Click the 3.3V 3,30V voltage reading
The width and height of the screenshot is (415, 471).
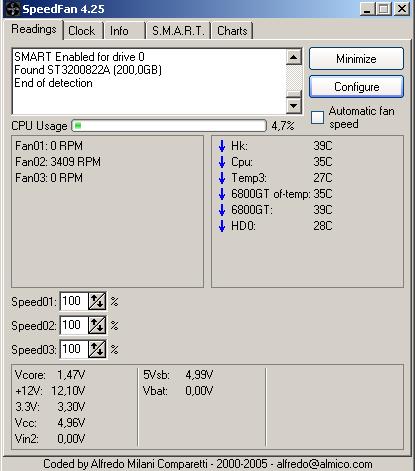[x=50, y=407]
